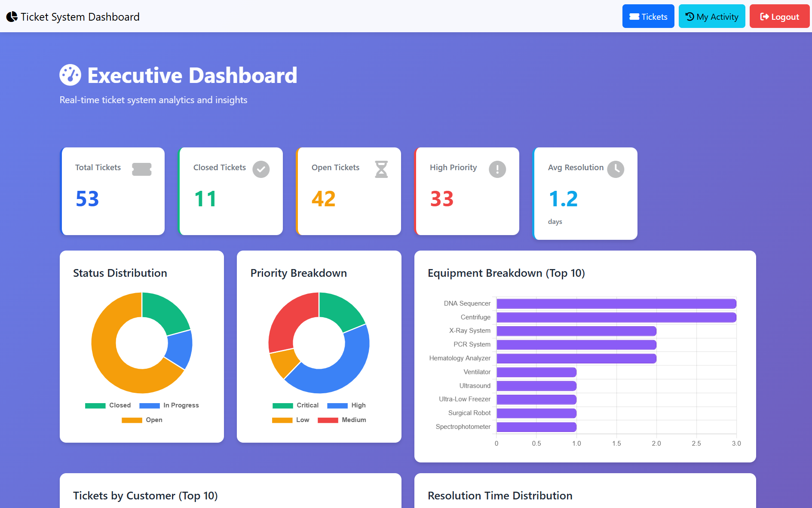
Task: Toggle the Closed legend in Status Distribution
Action: (108, 405)
